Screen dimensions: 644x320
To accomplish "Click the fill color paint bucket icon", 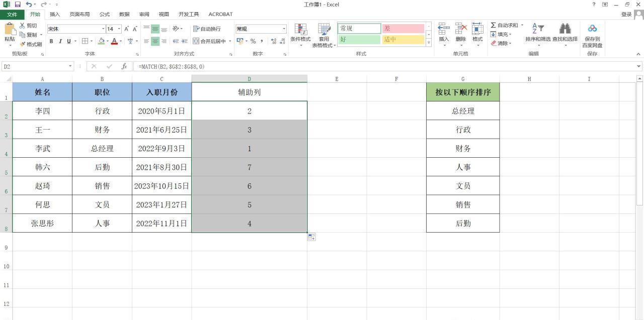I will (x=101, y=41).
